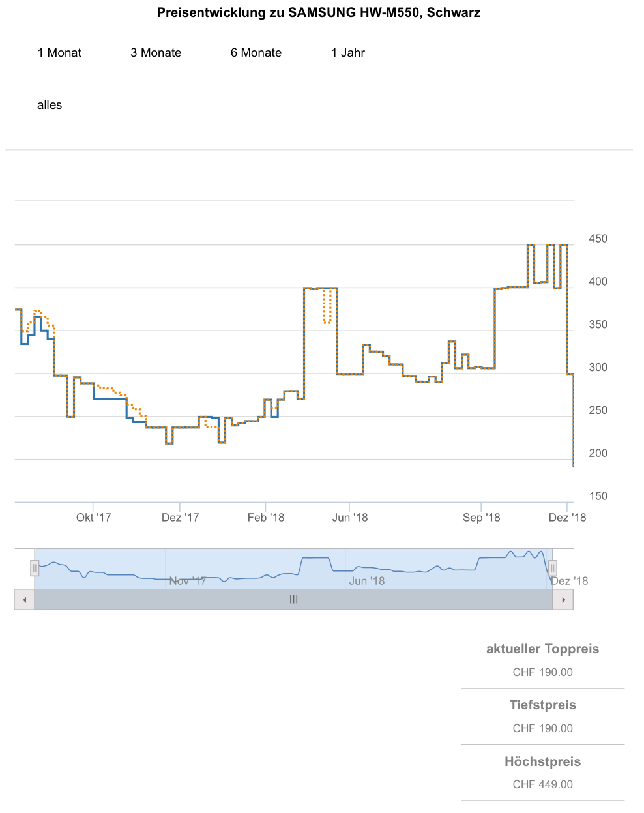Click the Höchstpreis value CHF 449.00
The image size is (644, 813).
[542, 784]
